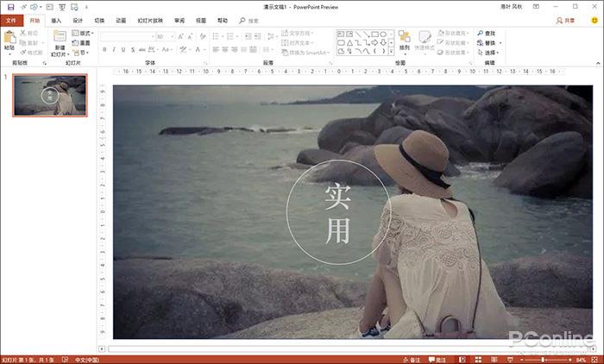Image resolution: width=604 pixels, height=364 pixels.
Task: Toggle underline formatting (U)
Action: point(123,50)
